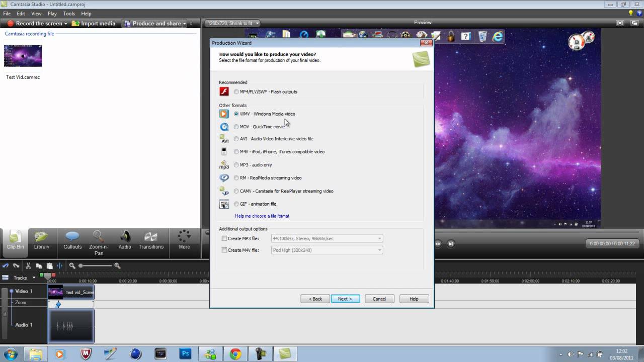Viewport: 644px width, 362px height.
Task: Click the full screen preview icon
Action: (621, 23)
